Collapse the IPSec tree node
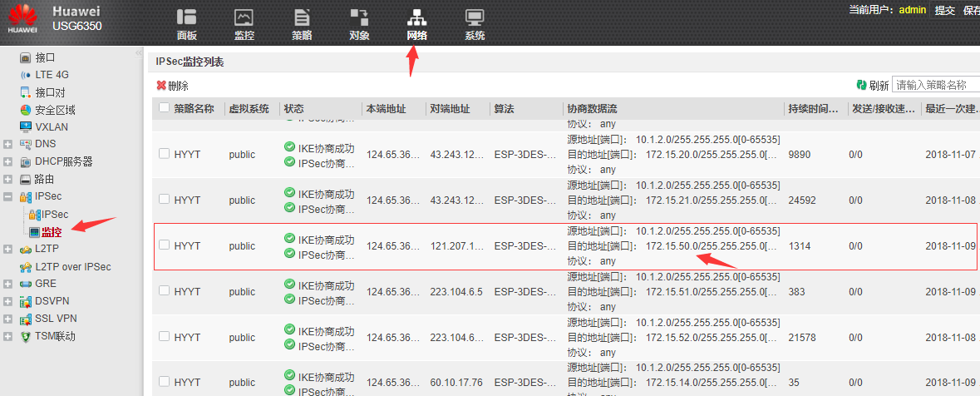Screen dimensions: 980x396 (x=7, y=196)
